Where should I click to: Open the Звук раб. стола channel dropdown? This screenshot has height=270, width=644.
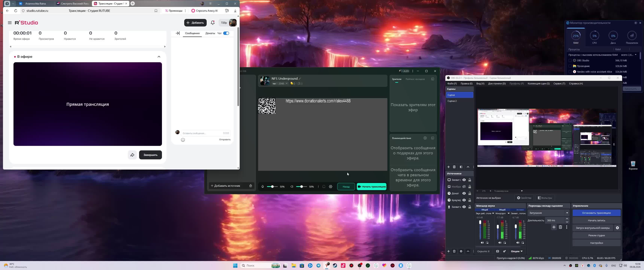[493, 213]
